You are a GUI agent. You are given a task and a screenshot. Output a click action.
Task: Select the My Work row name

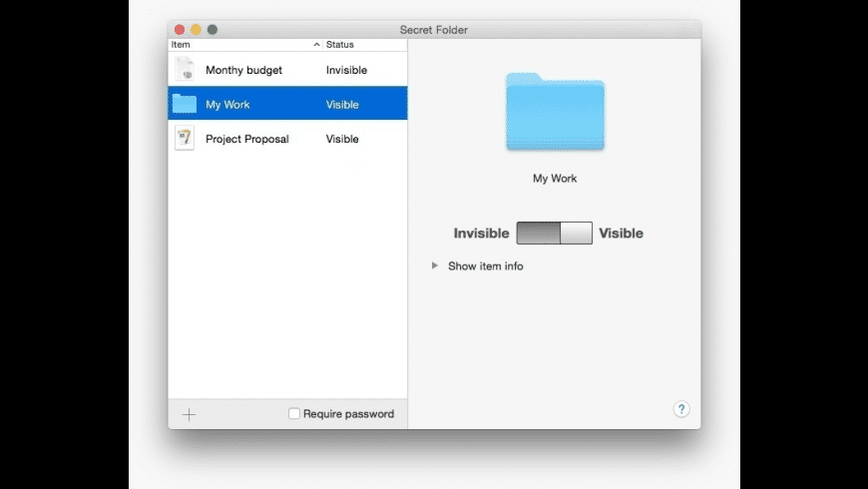(x=227, y=105)
